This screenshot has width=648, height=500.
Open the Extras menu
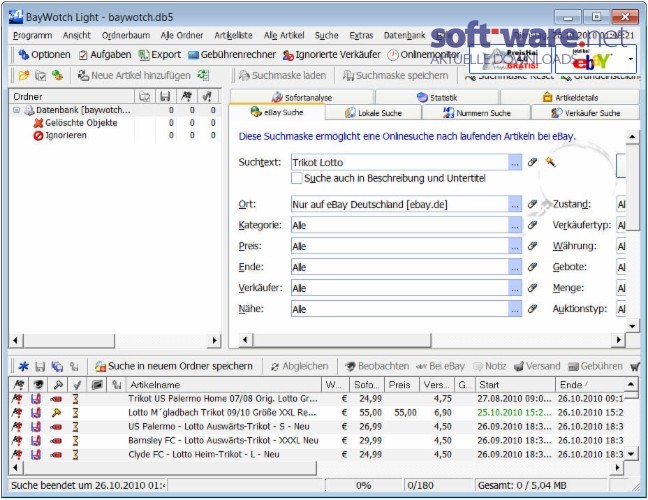coord(361,36)
